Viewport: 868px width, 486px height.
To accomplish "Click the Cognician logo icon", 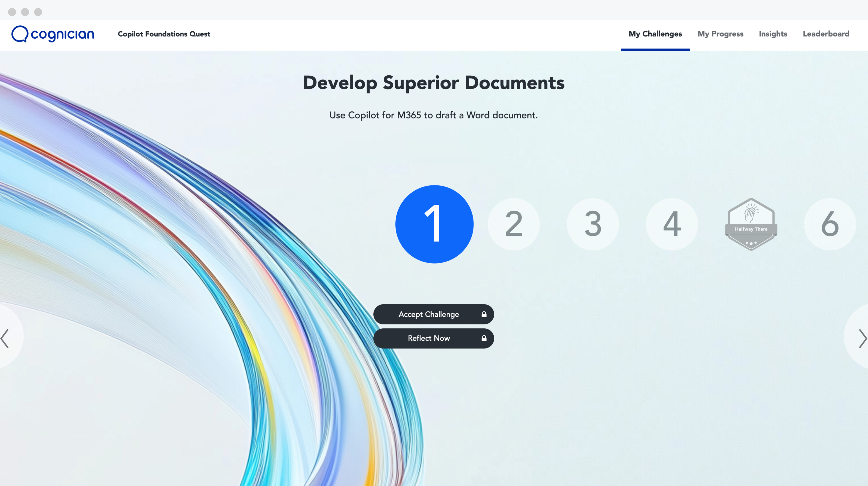I will 20,34.
